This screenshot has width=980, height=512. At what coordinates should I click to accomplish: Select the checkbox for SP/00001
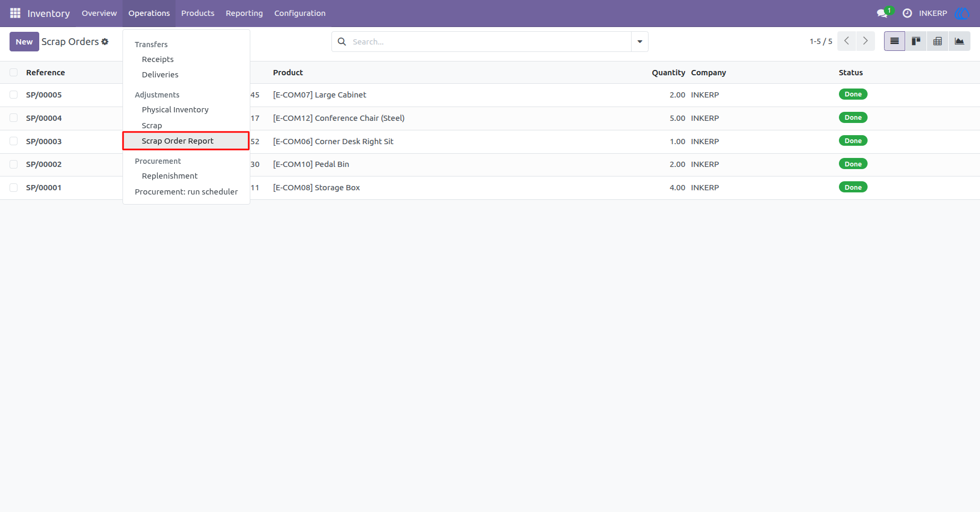coord(14,188)
